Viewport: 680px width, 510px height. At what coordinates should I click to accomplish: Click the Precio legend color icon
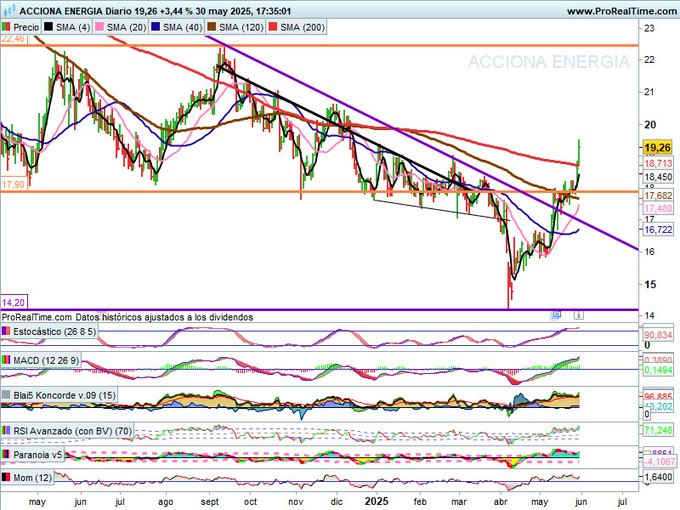pyautogui.click(x=6, y=27)
